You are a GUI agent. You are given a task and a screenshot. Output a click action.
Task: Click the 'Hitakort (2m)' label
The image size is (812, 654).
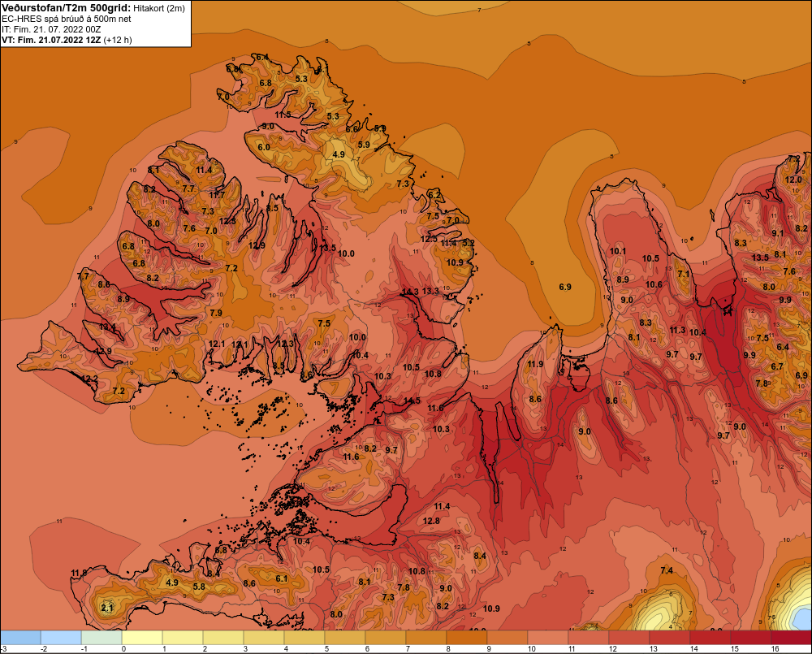tap(159, 8)
